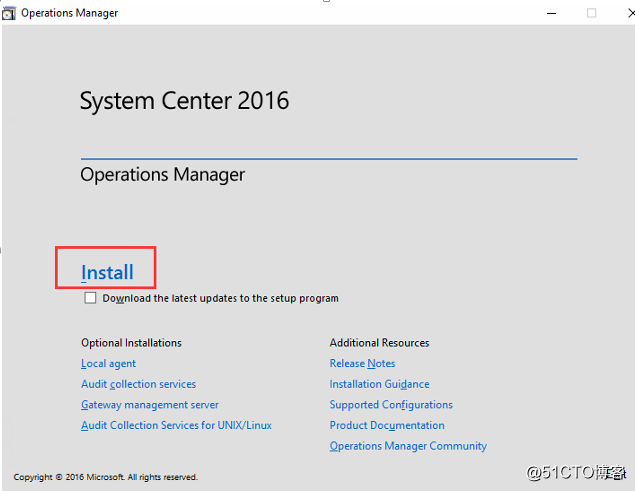635x491 pixels.
Task: Click the Operations Manager subtitle under the blue line
Action: 162,175
